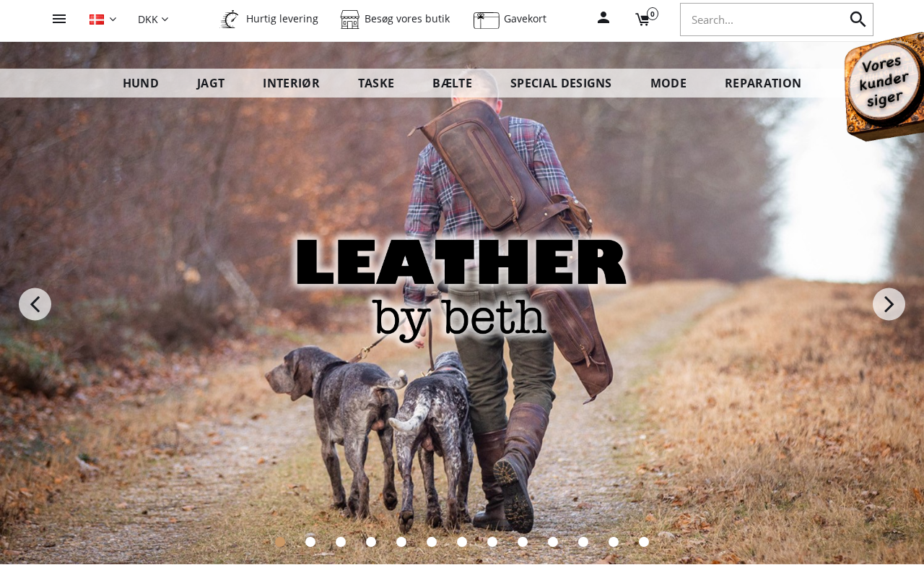Screen dimensions: 924x578
Task: Click the Besøg vores butik store icon
Action: [350, 20]
